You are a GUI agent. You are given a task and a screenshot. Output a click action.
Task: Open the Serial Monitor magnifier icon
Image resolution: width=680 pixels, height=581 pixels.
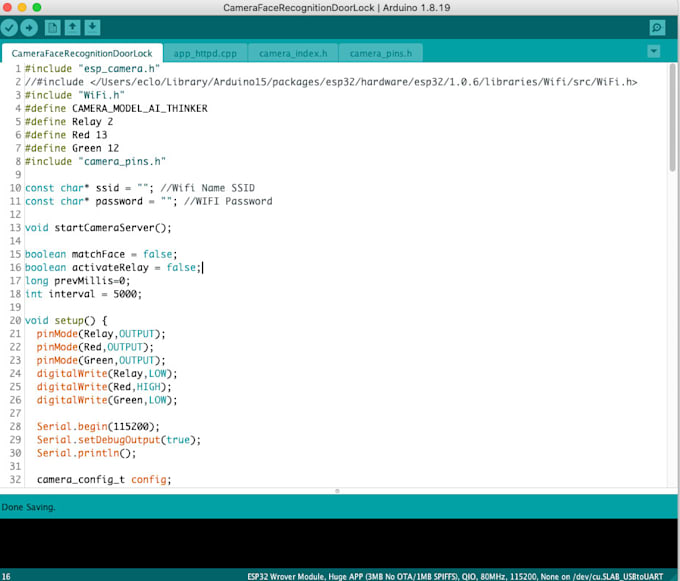(657, 28)
